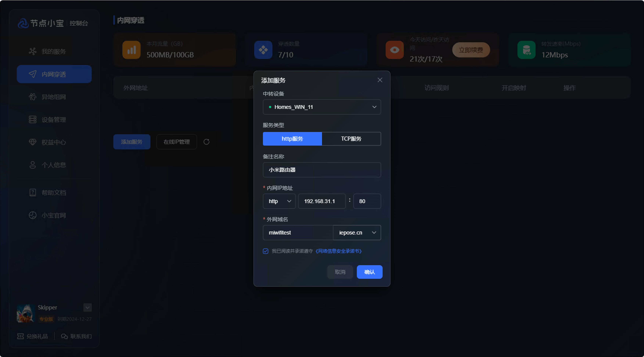Viewport: 644px width, 357px height.
Task: Click the 192.168.31.1 IP input
Action: [x=322, y=201]
